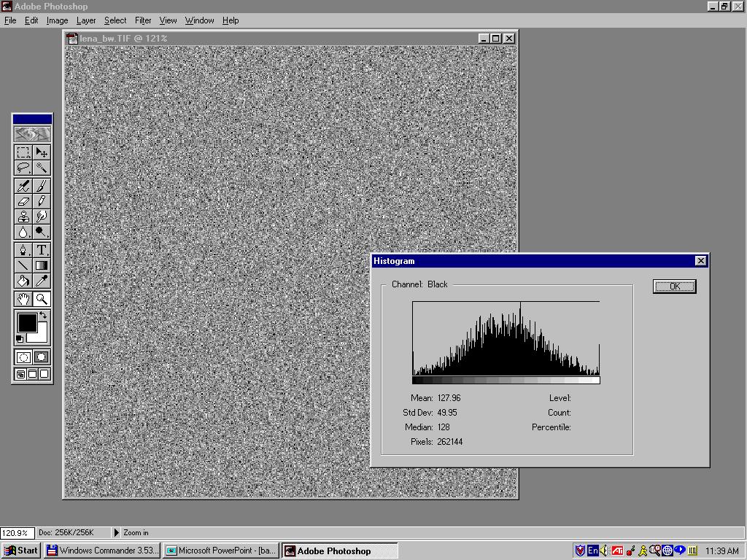The height and width of the screenshot is (560, 747).
Task: Click the Pixels value 262144
Action: (x=449, y=442)
